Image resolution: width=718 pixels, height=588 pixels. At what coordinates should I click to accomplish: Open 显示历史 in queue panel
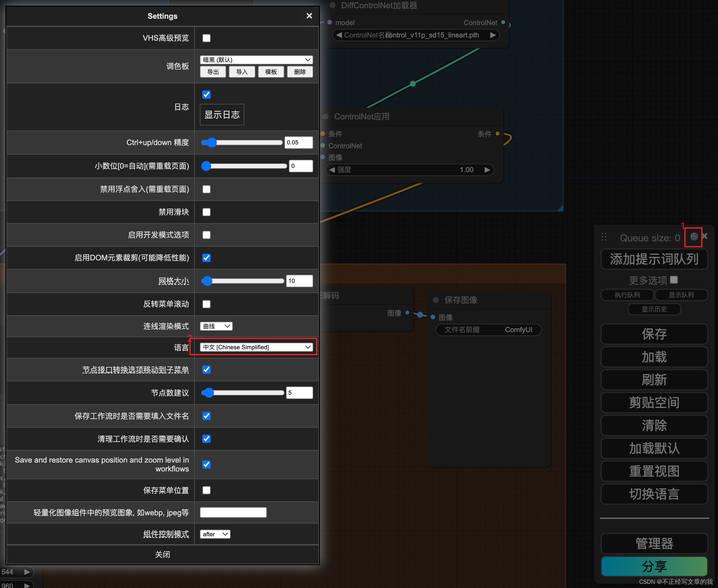click(654, 309)
